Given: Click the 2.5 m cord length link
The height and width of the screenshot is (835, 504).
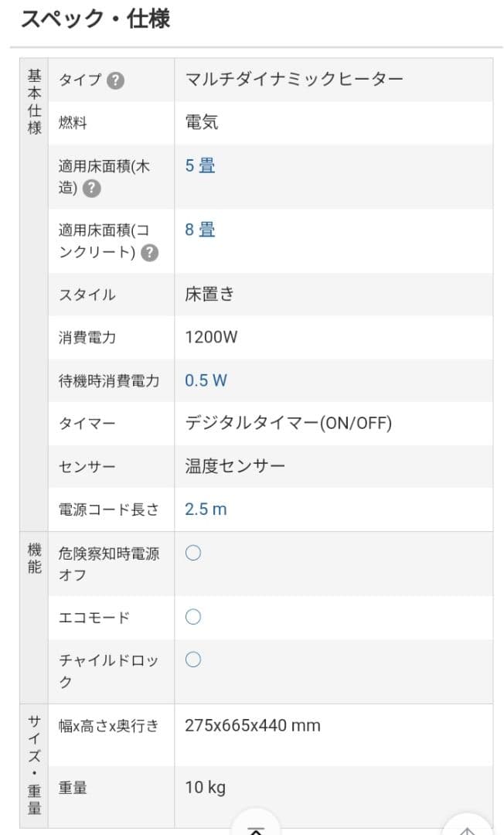Looking at the screenshot, I should coord(204,510).
